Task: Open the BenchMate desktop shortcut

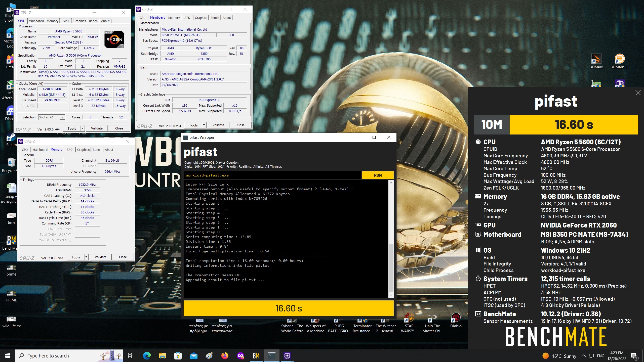Action: click(10, 243)
